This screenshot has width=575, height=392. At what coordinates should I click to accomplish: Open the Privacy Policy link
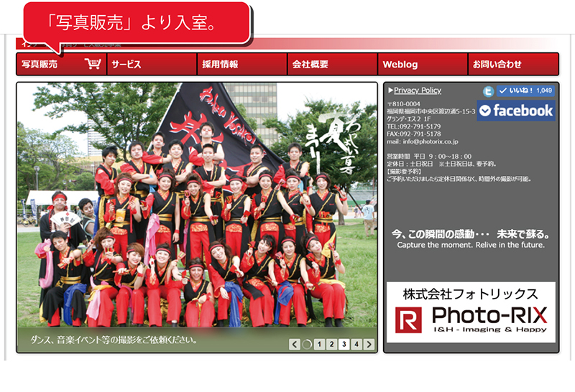click(x=418, y=90)
